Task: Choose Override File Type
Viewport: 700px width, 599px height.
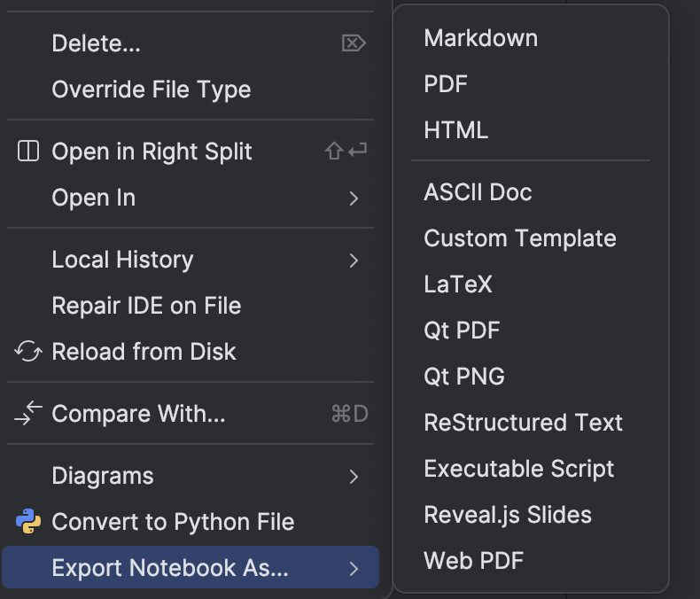Action: 152,89
